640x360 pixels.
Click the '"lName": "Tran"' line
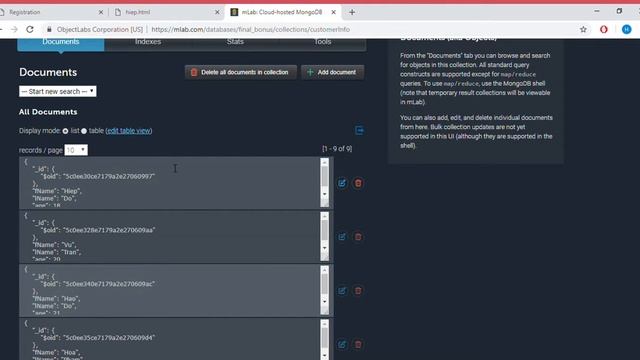point(57,252)
